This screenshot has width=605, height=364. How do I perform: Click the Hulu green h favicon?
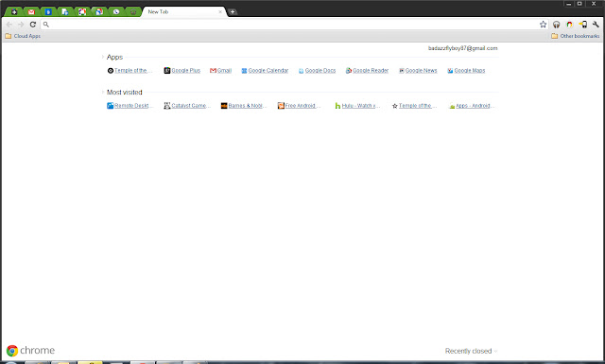(x=337, y=106)
